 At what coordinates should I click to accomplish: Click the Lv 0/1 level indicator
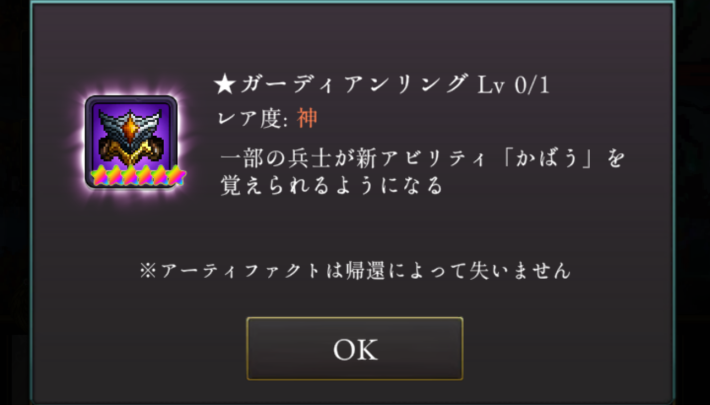(513, 85)
